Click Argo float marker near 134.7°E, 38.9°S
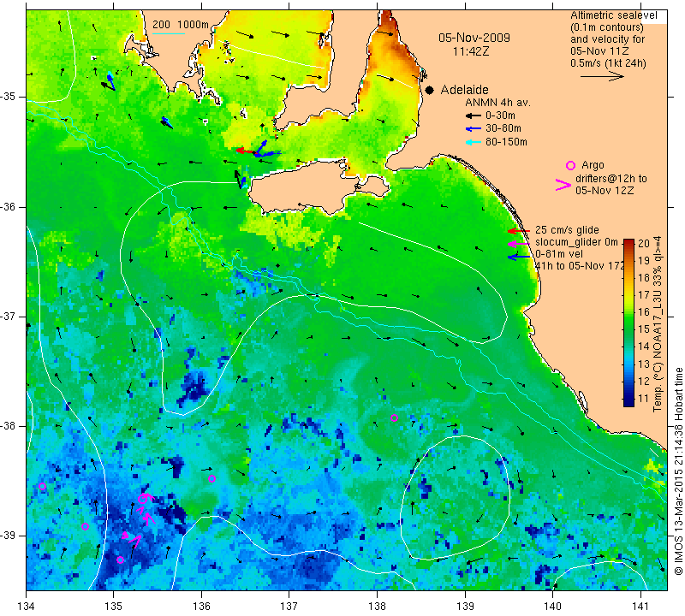The height and width of the screenshot is (616, 685). click(x=85, y=526)
